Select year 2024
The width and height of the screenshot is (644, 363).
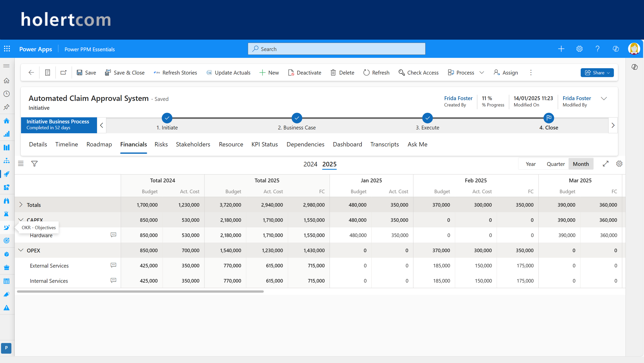click(310, 164)
